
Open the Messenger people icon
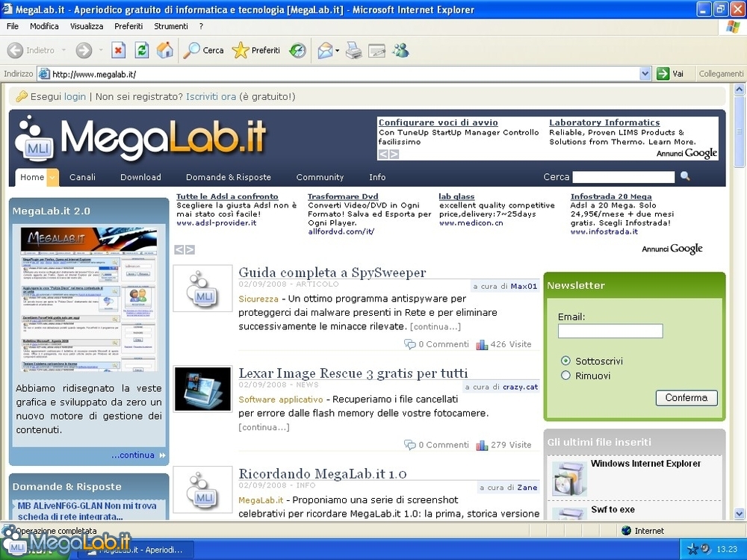[x=400, y=50]
